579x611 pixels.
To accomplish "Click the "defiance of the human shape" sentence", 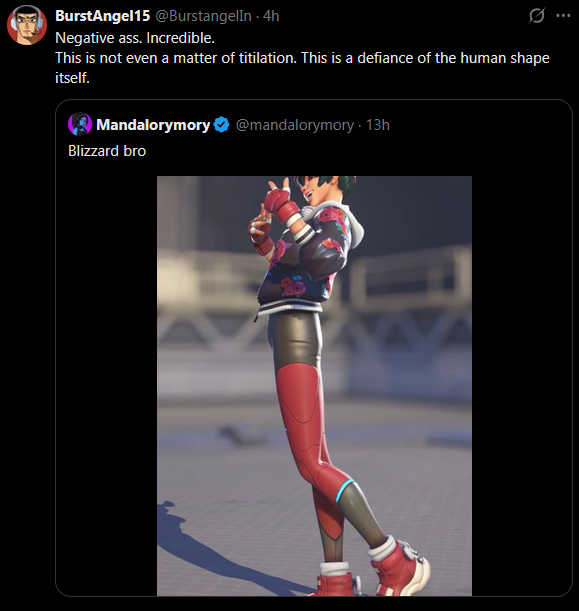I will coord(454,58).
